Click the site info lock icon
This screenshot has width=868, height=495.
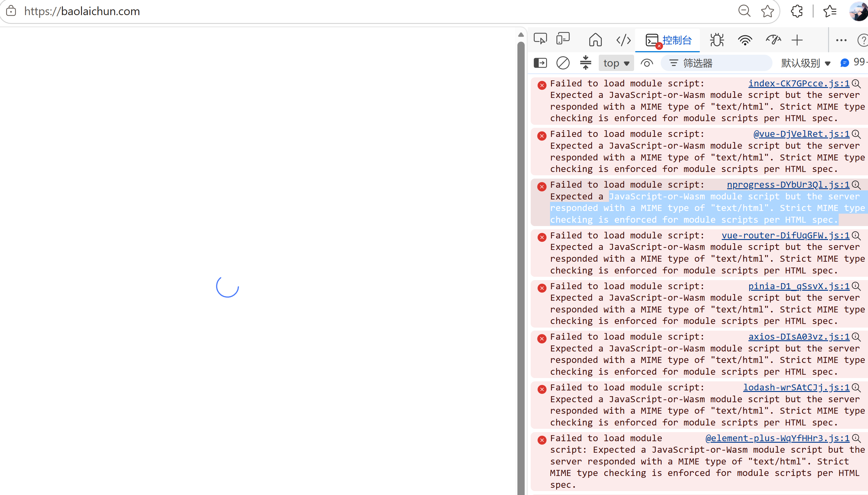click(11, 11)
